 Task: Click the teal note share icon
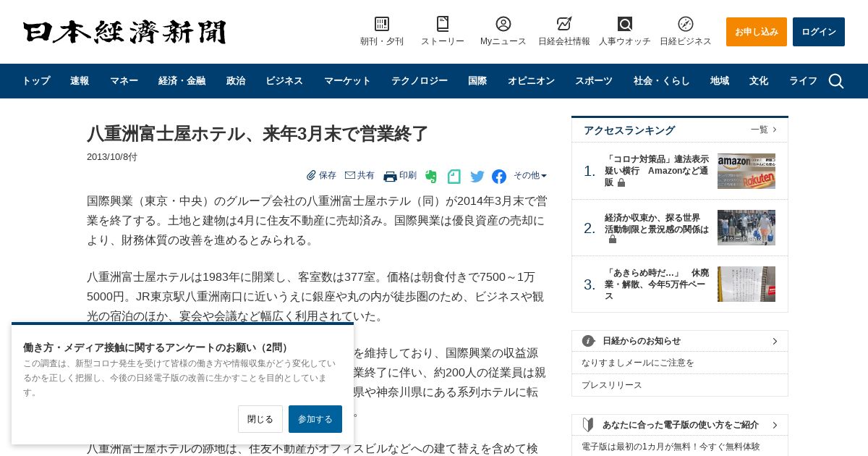click(454, 176)
